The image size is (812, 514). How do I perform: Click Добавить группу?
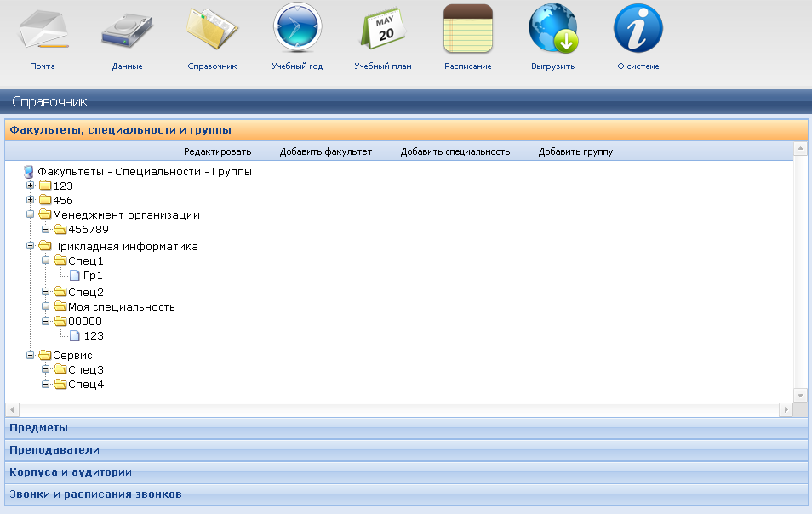point(575,151)
